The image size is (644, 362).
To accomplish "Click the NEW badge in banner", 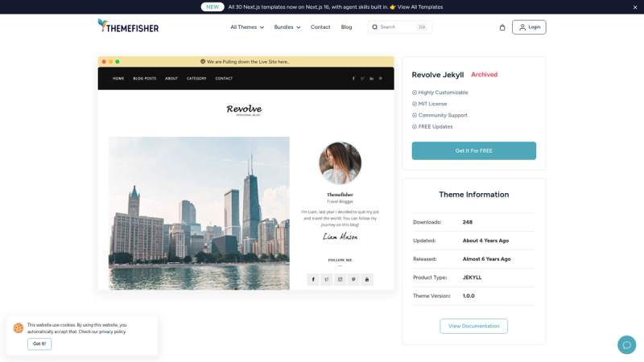I will (x=213, y=7).
